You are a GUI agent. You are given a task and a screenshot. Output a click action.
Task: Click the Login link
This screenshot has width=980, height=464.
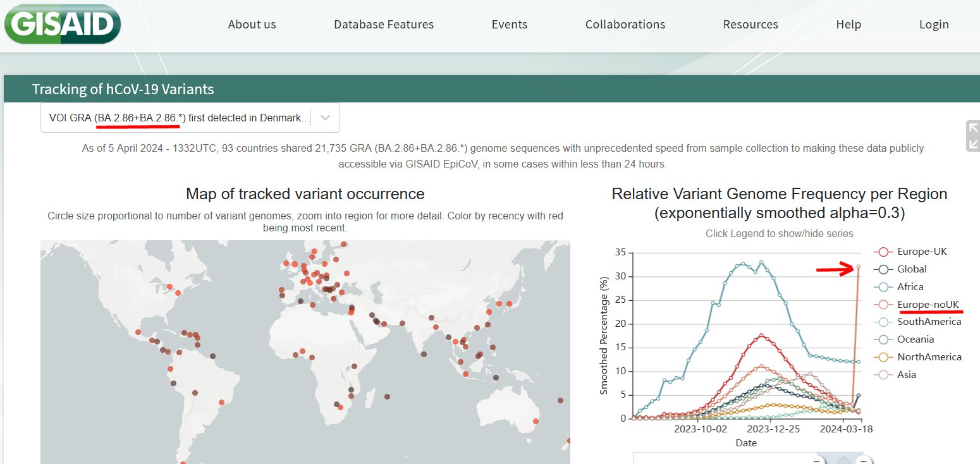[934, 25]
